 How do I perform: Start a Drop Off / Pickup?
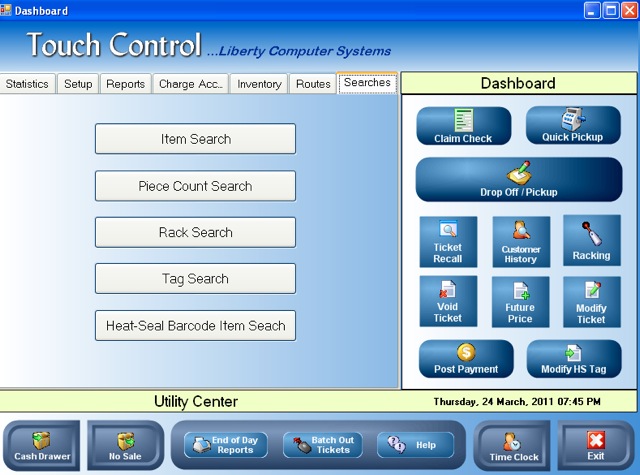click(x=518, y=180)
